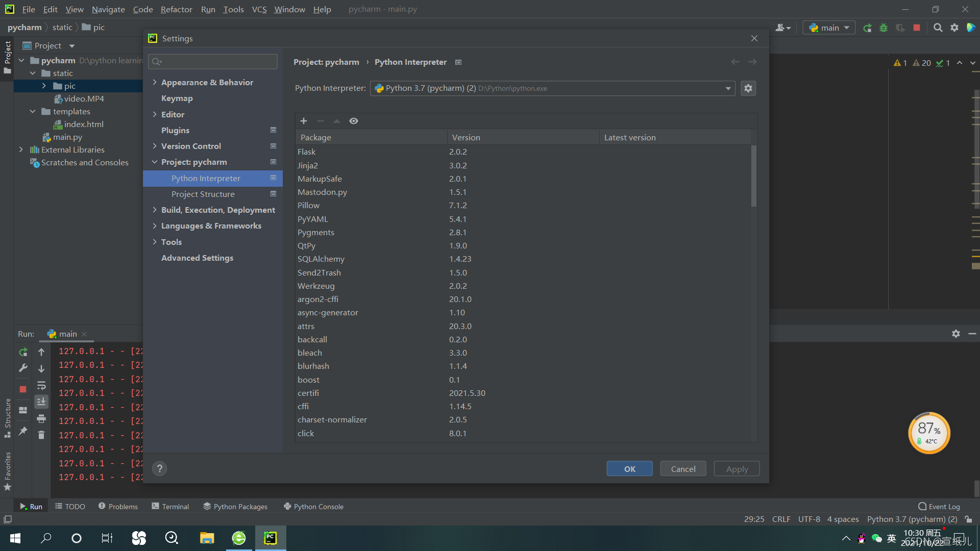Image resolution: width=980 pixels, height=551 pixels.
Task: Select the Project Structure settings page
Action: [203, 194]
